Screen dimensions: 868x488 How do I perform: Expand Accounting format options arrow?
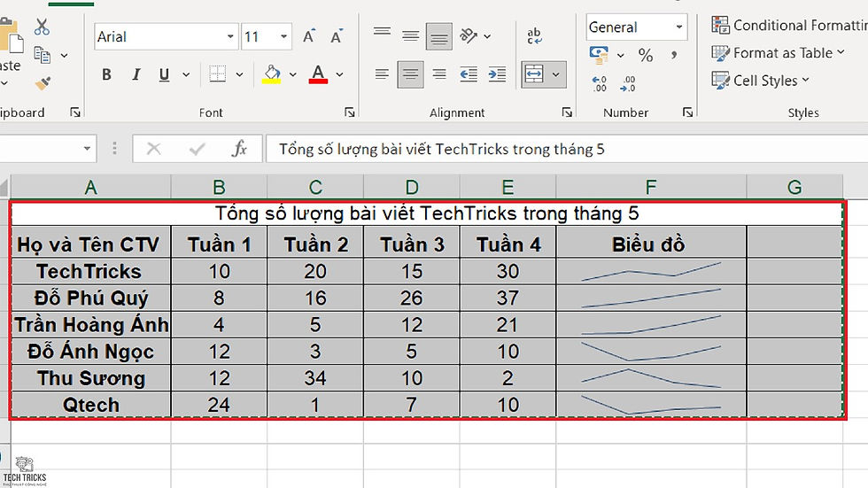point(621,55)
